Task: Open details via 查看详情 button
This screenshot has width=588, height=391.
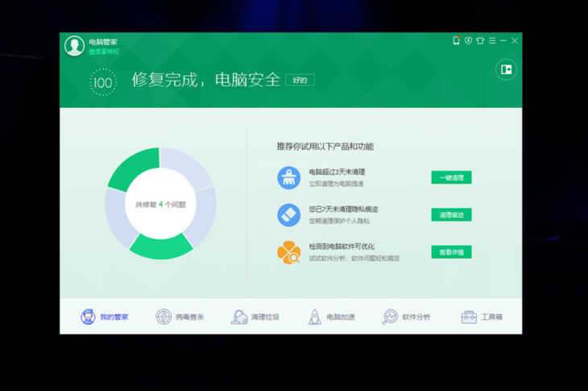Action: [452, 252]
